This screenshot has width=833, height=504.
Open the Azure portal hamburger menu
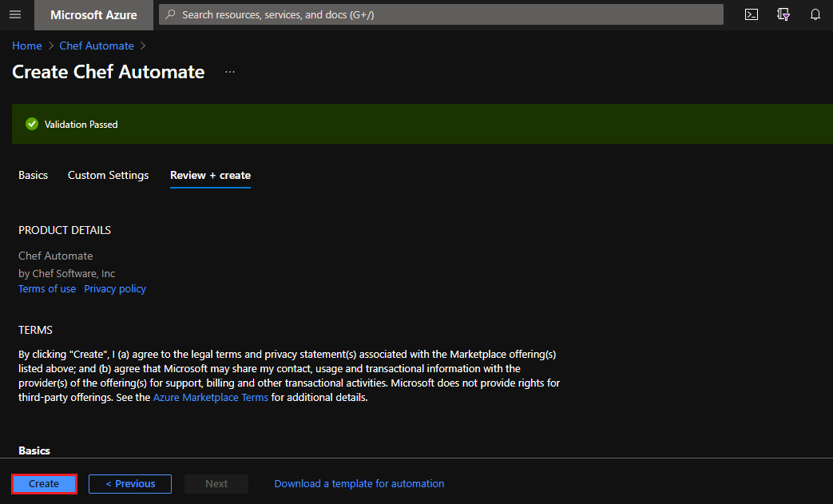[14, 14]
